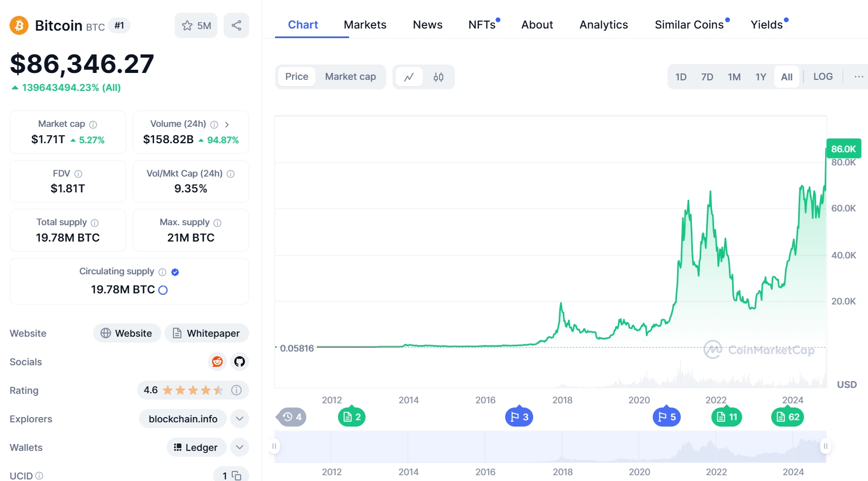Screen dimensions: 868x481
Task: Click the share icon button
Action: point(236,25)
